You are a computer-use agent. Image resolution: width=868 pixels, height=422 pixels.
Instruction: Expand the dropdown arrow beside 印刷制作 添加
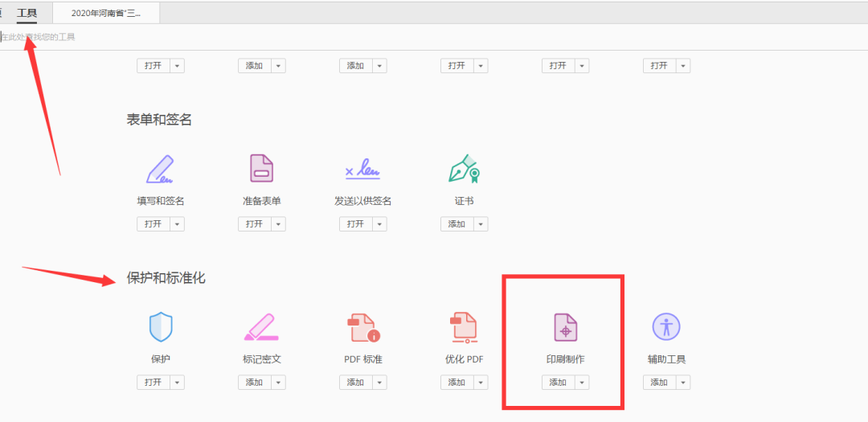pyautogui.click(x=582, y=383)
